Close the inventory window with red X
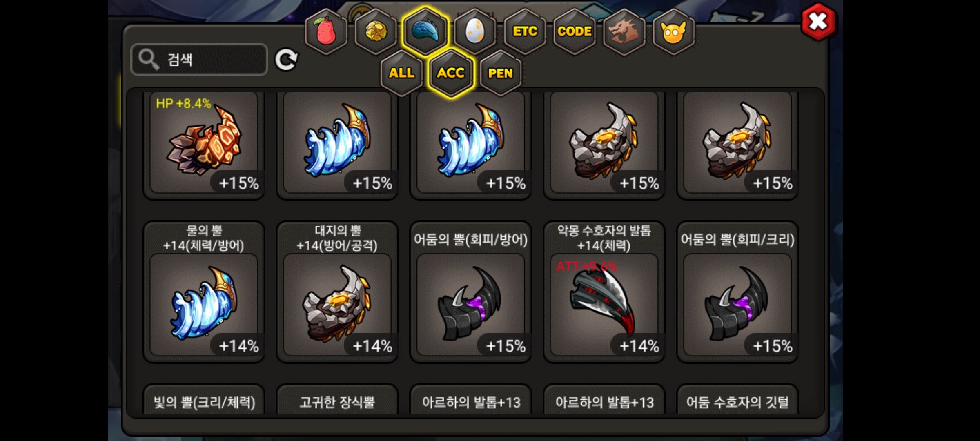The width and height of the screenshot is (980, 441). tap(818, 22)
